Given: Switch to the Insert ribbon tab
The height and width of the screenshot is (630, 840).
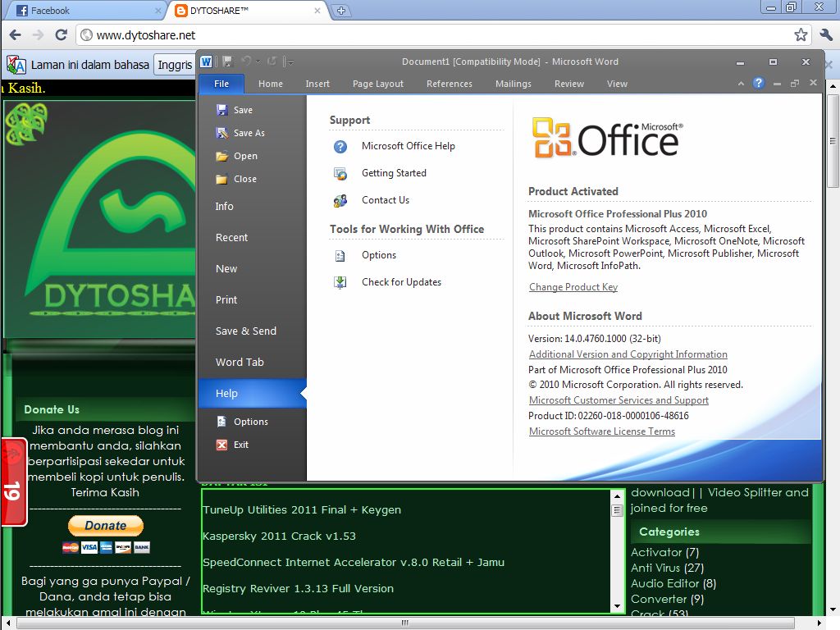Looking at the screenshot, I should pos(317,84).
